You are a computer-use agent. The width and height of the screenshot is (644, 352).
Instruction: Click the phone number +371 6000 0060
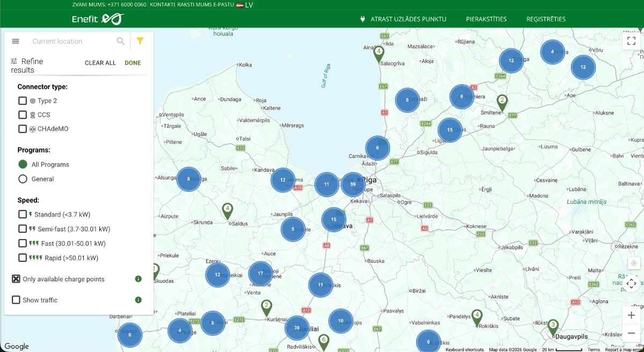[127, 5]
